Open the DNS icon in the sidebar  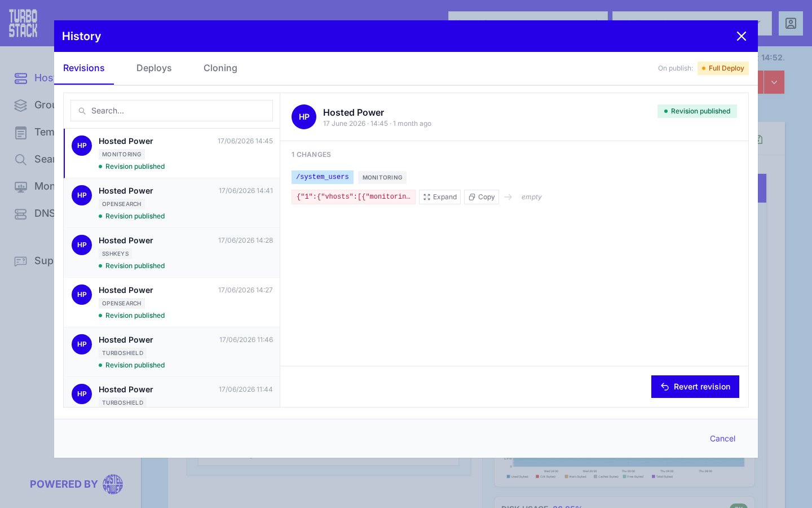tap(21, 214)
